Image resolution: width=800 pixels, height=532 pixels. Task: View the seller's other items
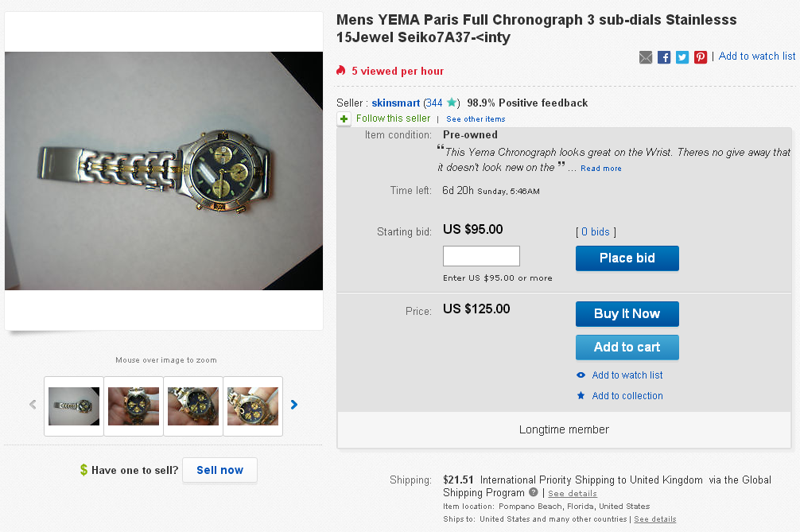[x=476, y=119]
